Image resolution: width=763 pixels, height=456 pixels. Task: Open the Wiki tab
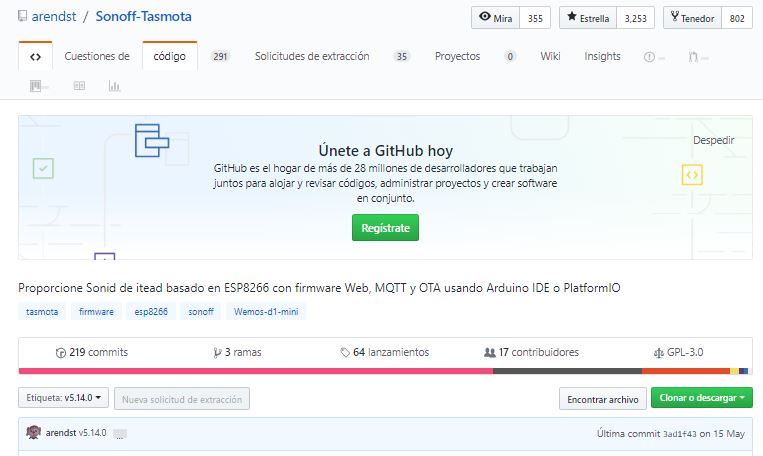tap(550, 56)
